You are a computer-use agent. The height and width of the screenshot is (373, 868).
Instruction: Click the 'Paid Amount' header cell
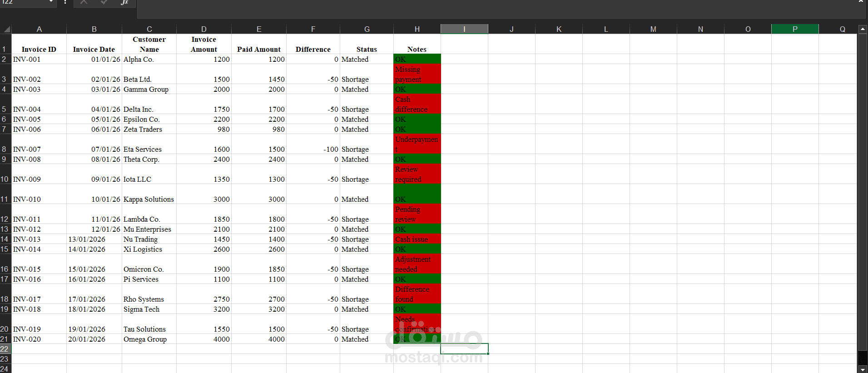[x=259, y=44]
